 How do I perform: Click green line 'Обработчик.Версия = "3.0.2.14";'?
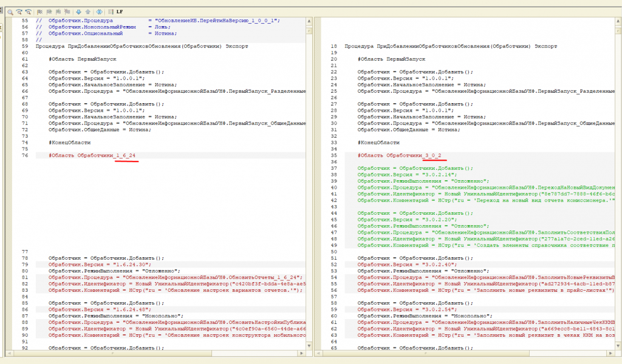point(407,175)
